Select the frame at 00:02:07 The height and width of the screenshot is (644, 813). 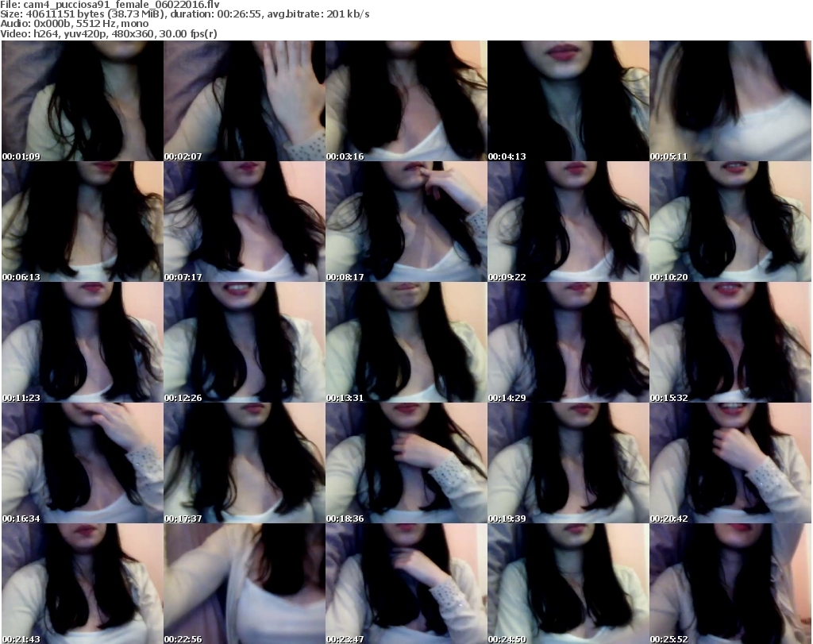pyautogui.click(x=245, y=101)
